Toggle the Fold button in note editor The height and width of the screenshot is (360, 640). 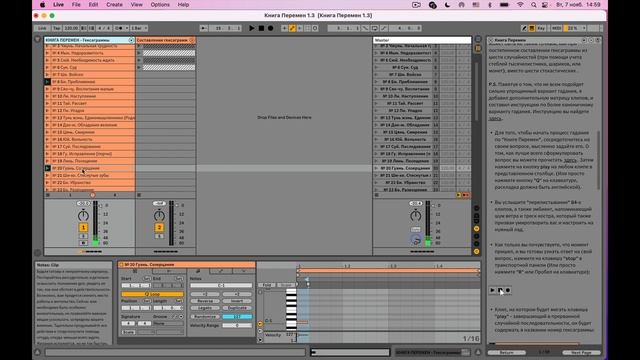(x=267, y=285)
